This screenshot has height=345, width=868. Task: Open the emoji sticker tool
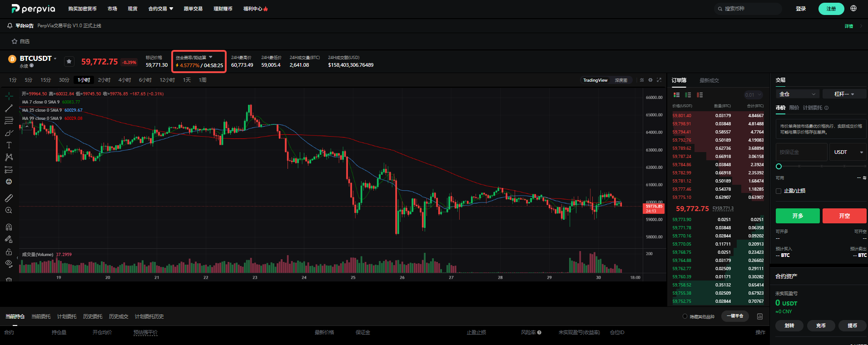tap(9, 182)
